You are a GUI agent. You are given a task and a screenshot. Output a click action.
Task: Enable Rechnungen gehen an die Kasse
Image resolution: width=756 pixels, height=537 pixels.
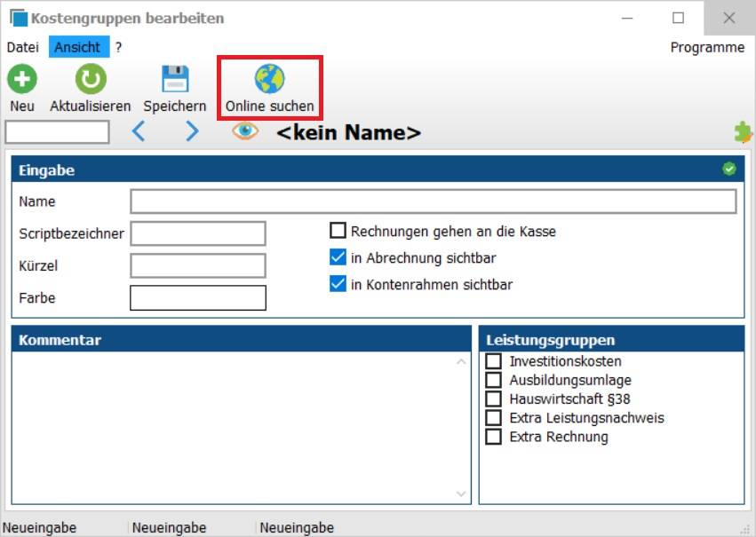tap(338, 232)
